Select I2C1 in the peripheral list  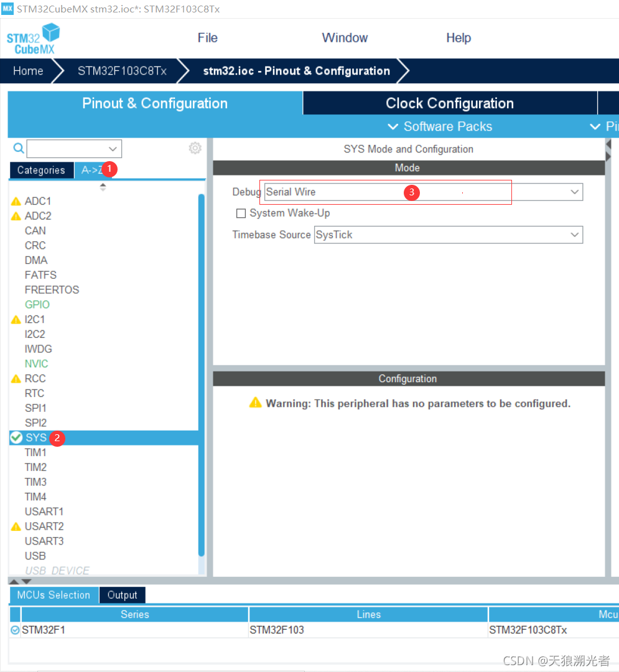[35, 320]
